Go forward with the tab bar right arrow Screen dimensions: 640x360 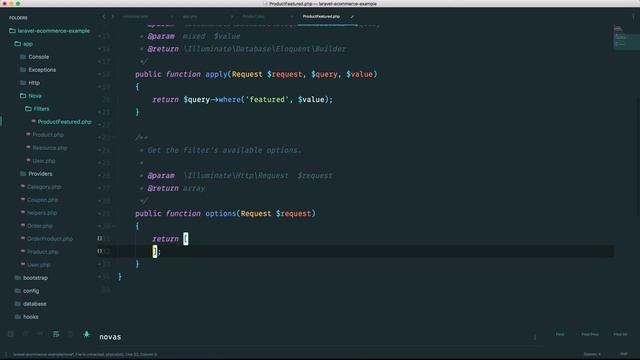click(112, 16)
